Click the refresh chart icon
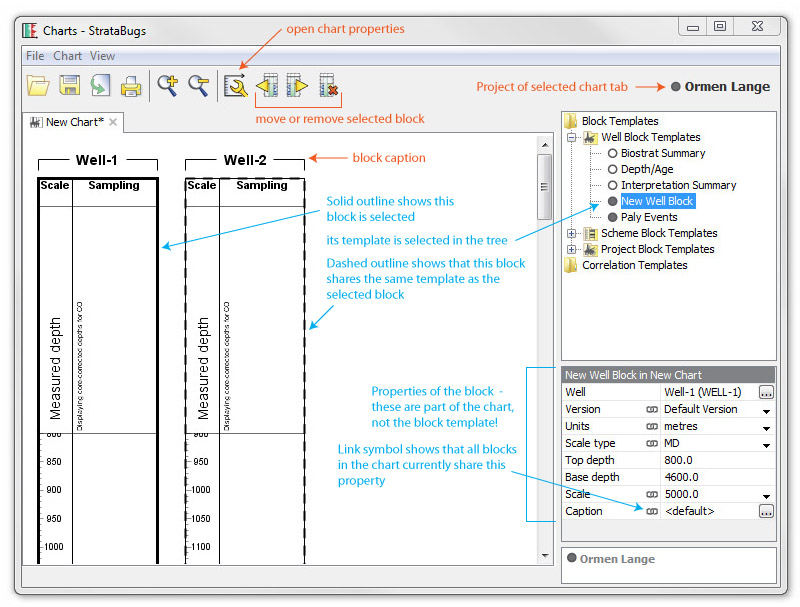Screen dimensions: 800x607 point(100,85)
